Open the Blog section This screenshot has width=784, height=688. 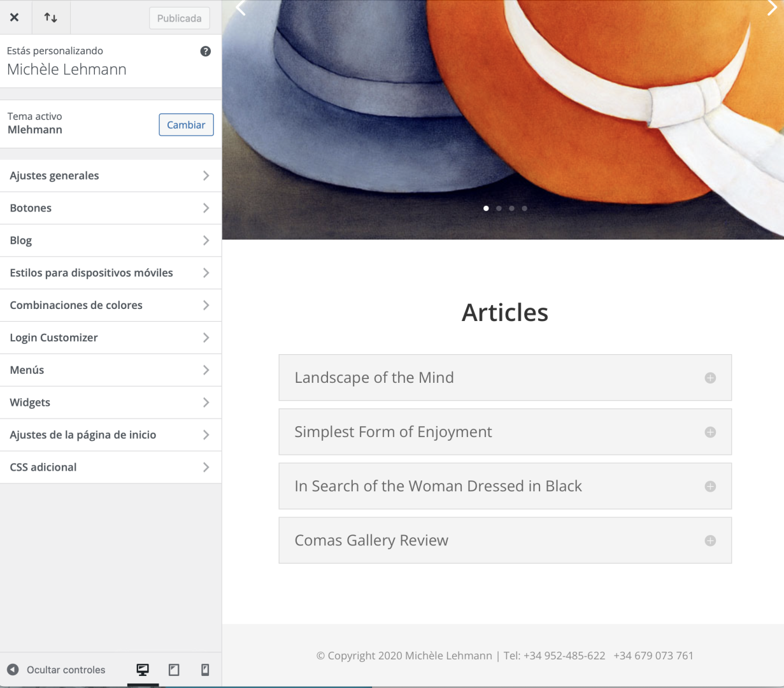(x=111, y=241)
